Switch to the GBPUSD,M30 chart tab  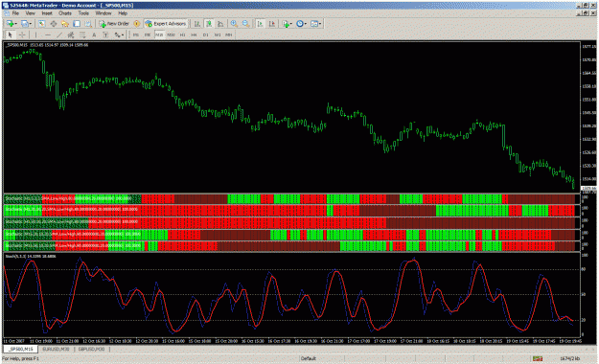[92, 349]
